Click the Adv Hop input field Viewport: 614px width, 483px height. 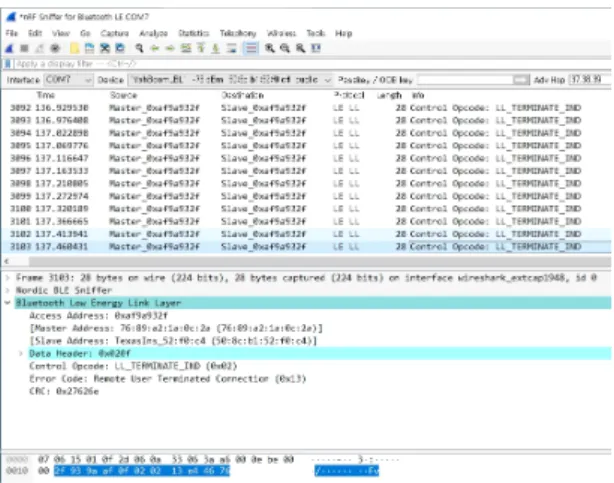[x=590, y=80]
